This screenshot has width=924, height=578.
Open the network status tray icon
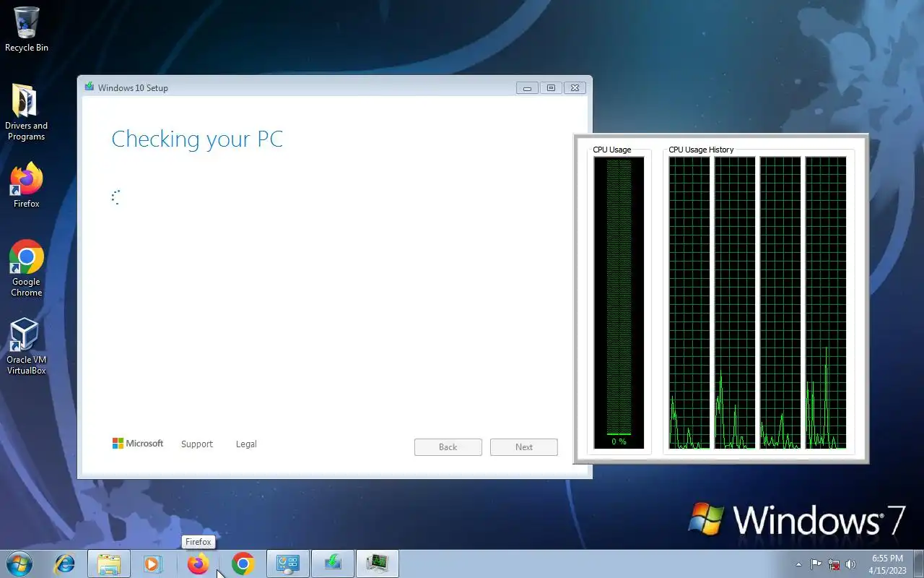pos(834,564)
